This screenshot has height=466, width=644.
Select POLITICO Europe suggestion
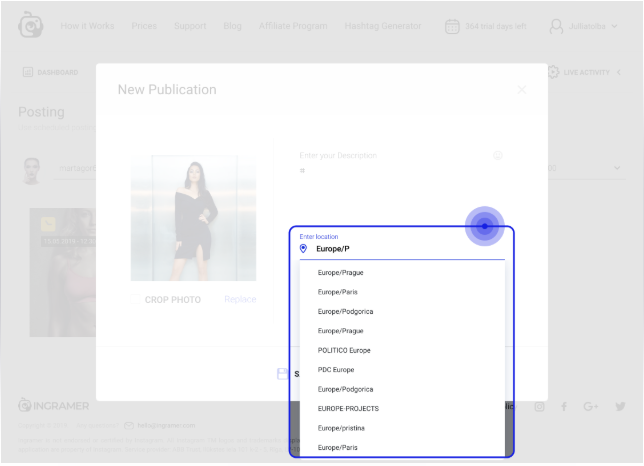tap(344, 350)
